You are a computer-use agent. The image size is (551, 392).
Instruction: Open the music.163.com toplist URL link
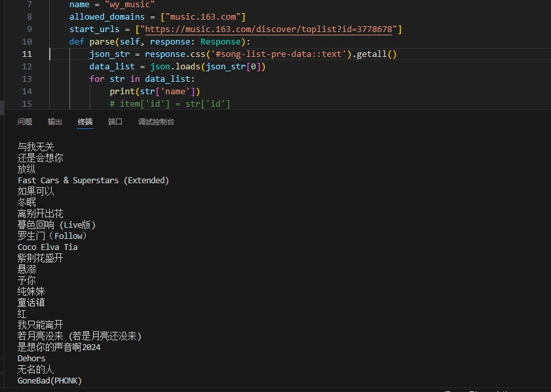(x=269, y=29)
